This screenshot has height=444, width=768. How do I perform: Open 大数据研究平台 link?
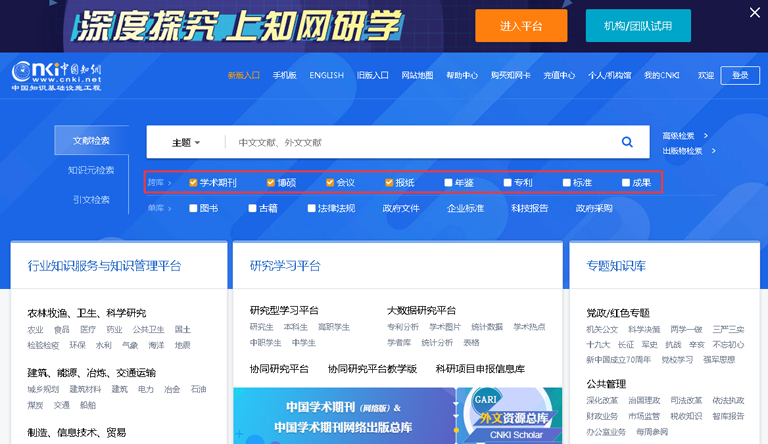[x=421, y=310]
